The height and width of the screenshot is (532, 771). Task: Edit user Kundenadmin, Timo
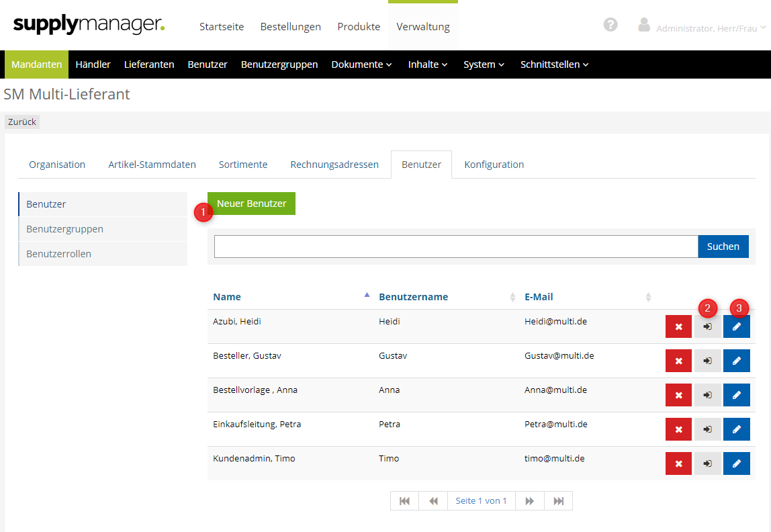[736, 463]
